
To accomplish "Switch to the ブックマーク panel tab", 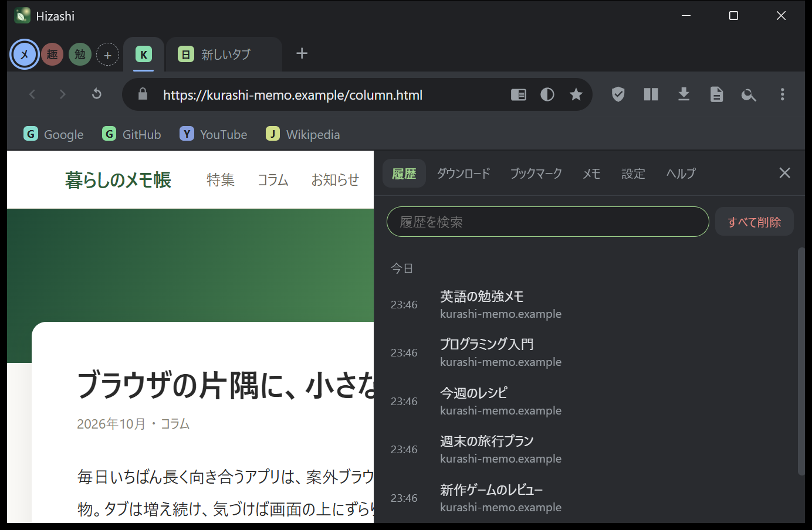I will pyautogui.click(x=536, y=174).
